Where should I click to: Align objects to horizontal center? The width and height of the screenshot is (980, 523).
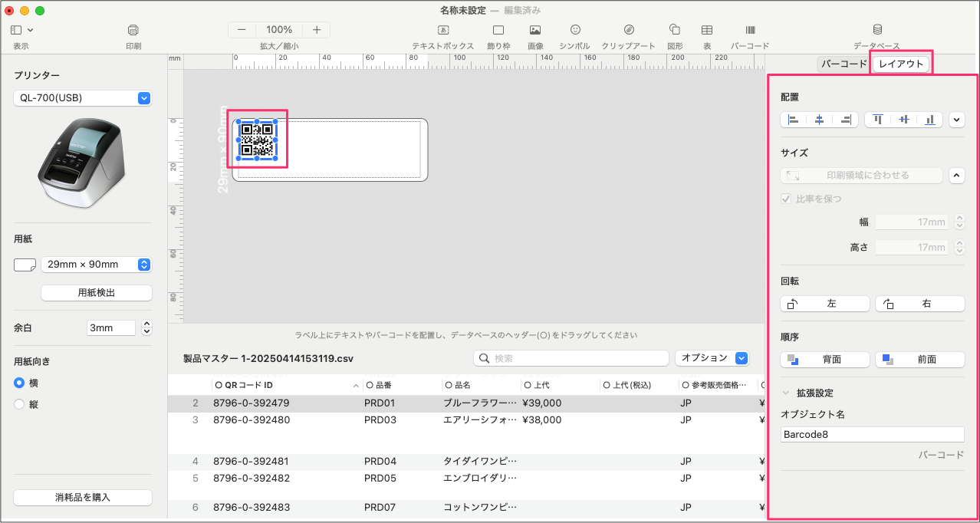[x=819, y=120]
